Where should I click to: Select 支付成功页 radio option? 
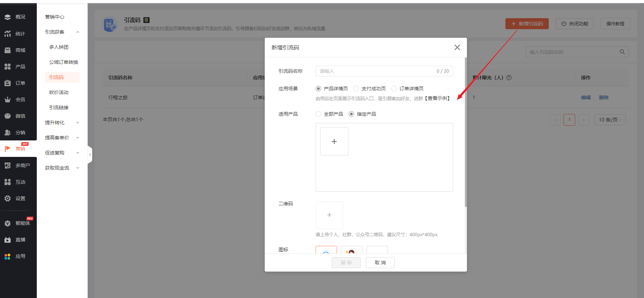[356, 89]
